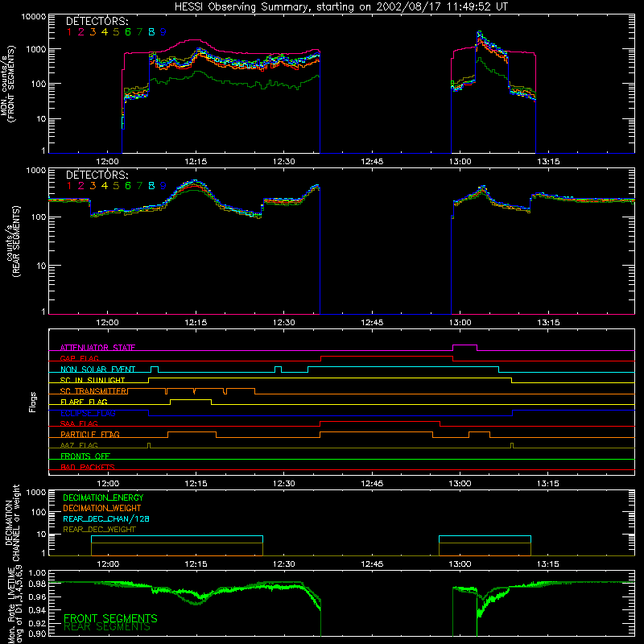
Task: Click '13:15' time tick under the Flags plot
Action: 548,484
